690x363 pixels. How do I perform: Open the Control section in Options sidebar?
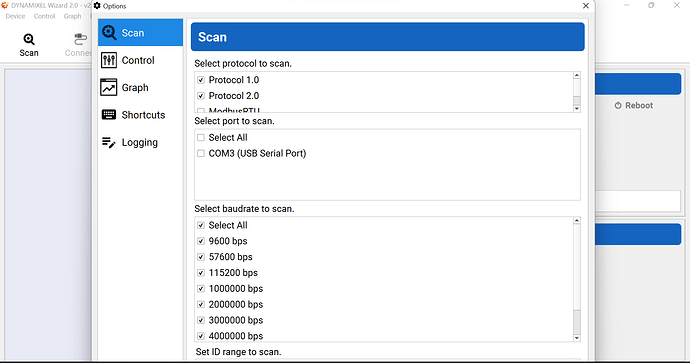[x=140, y=60]
